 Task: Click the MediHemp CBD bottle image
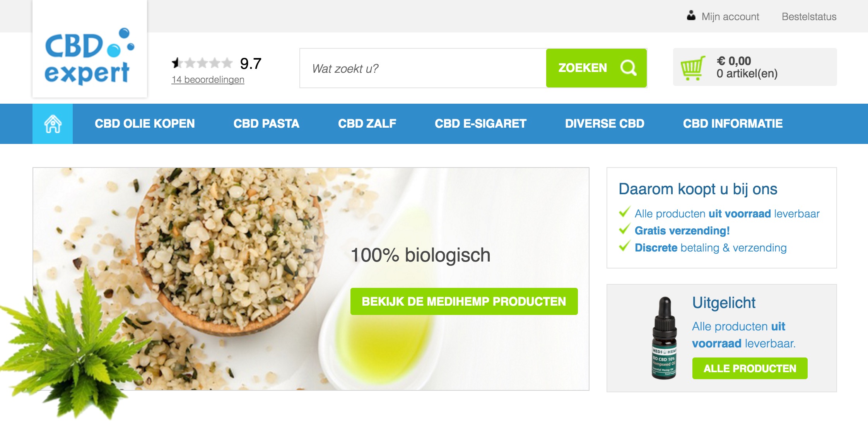tap(665, 338)
